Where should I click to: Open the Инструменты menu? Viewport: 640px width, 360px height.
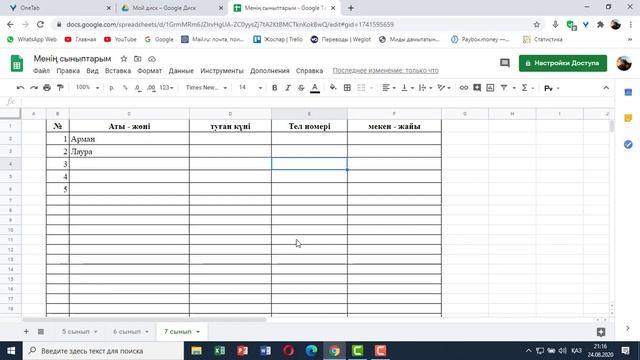click(x=222, y=71)
